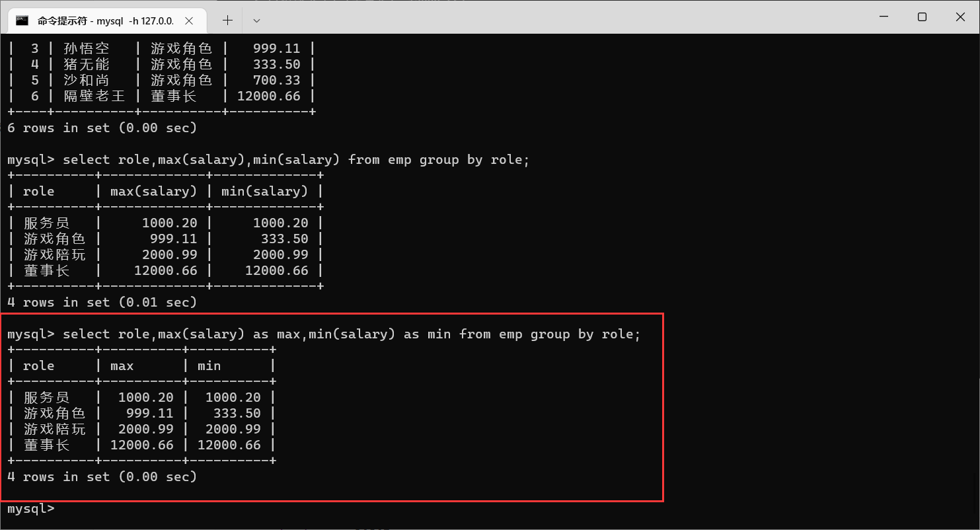Click 2000.99 under the aliased min column
This screenshot has width=980, height=530.
[233, 429]
